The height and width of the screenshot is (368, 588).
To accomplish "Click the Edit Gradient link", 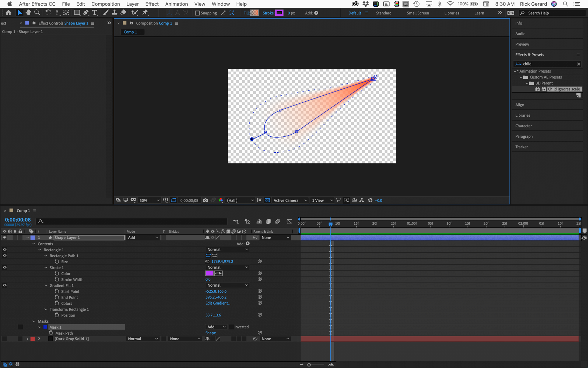I will [218, 303].
